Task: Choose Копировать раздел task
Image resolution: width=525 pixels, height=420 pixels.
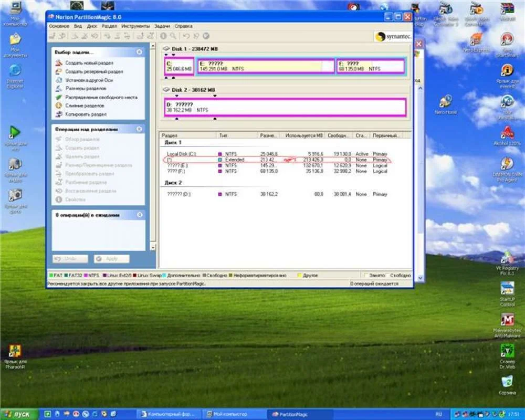Action: coord(86,114)
